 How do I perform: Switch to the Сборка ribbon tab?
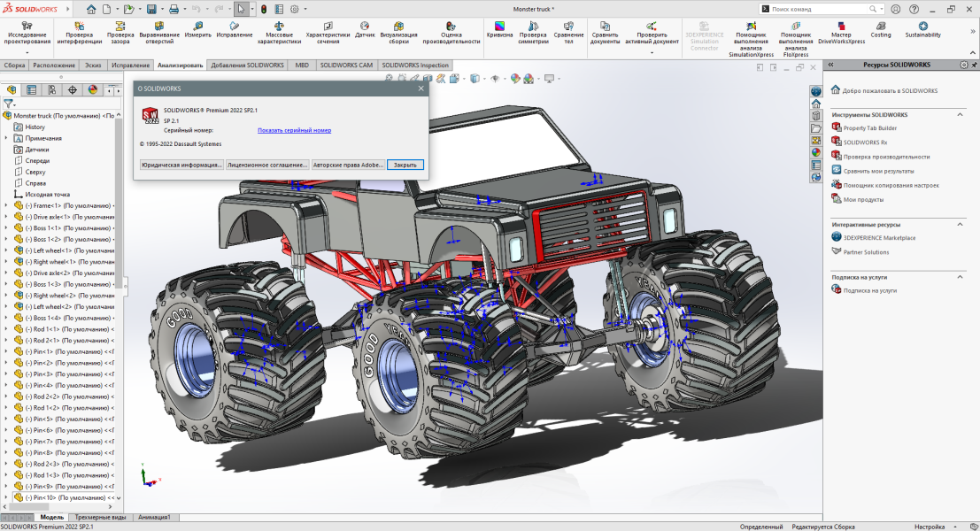(14, 65)
